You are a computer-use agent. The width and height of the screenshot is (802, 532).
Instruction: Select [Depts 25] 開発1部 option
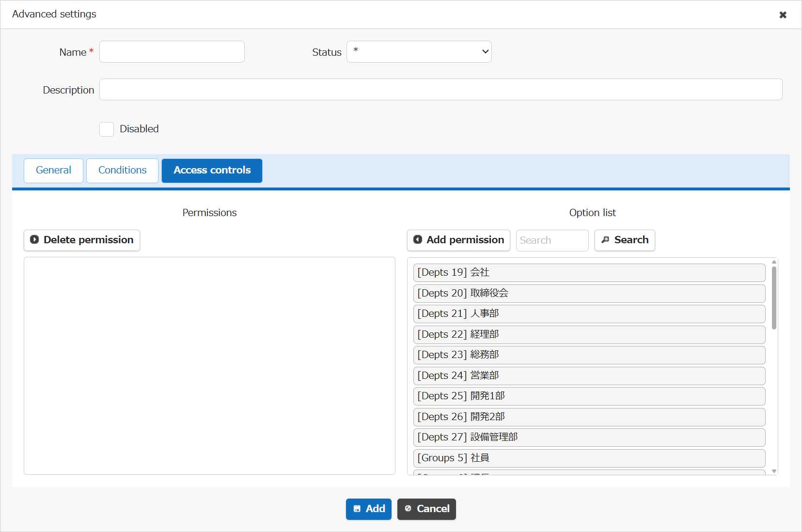[589, 396]
